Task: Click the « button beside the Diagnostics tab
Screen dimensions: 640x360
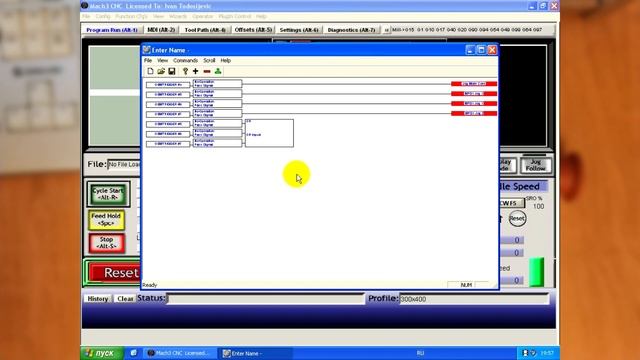Action: (386, 30)
